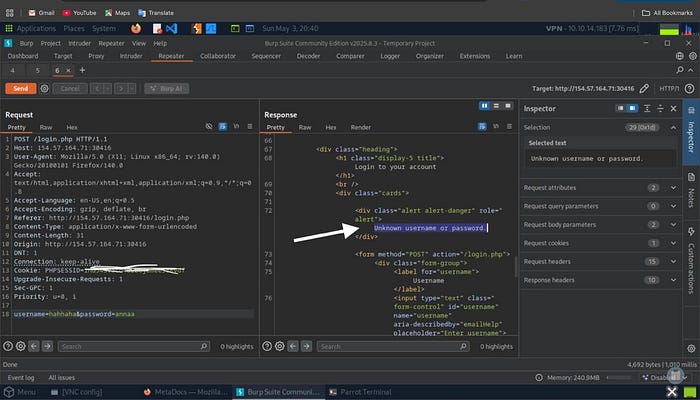Select combined tabbed request/response layout
The image size is (700, 400).
pyautogui.click(x=508, y=106)
